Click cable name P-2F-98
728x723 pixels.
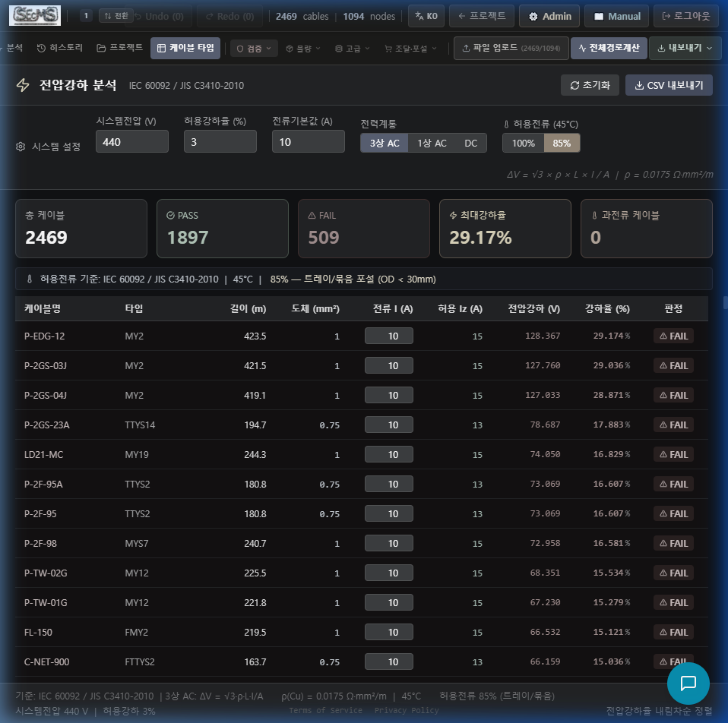[x=40, y=544]
